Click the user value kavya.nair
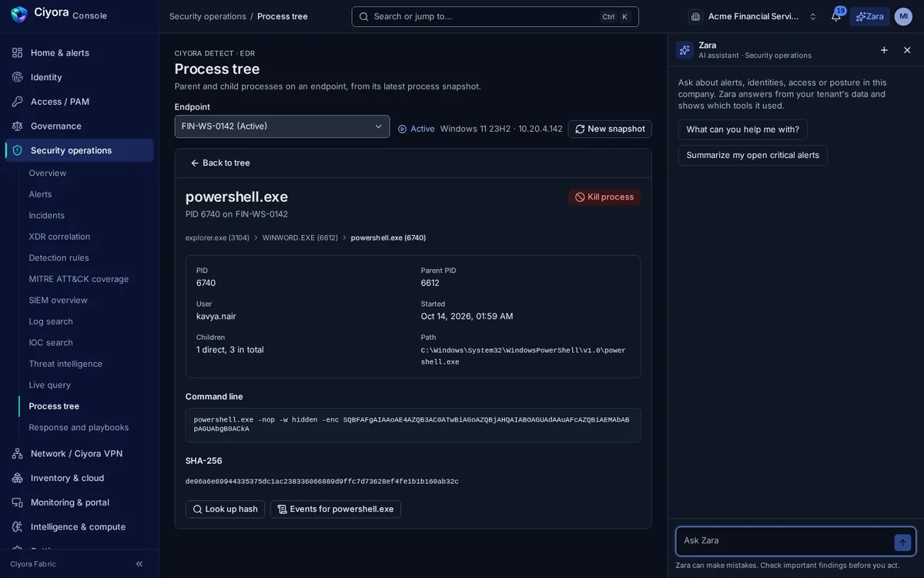 pyautogui.click(x=216, y=316)
